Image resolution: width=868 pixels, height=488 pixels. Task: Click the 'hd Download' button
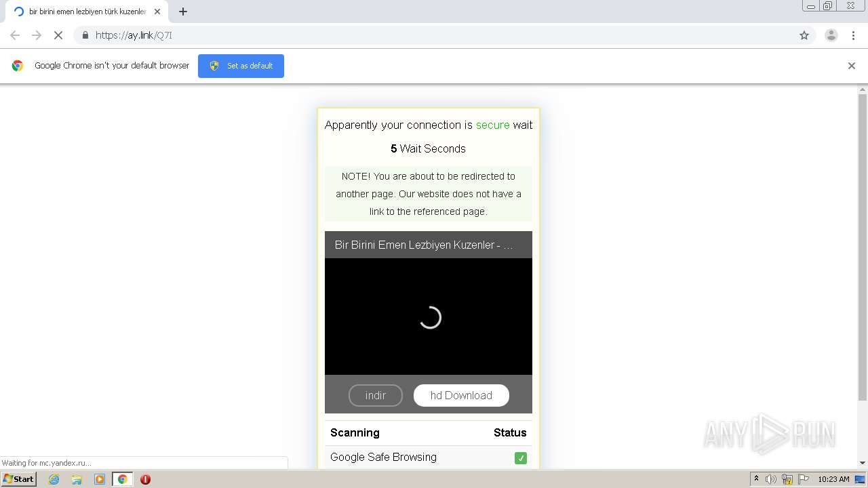(x=461, y=395)
